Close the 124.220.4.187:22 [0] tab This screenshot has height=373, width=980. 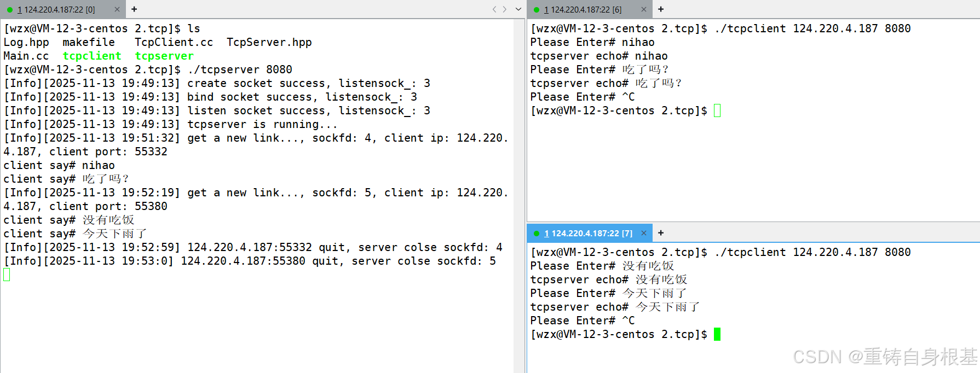click(x=117, y=9)
